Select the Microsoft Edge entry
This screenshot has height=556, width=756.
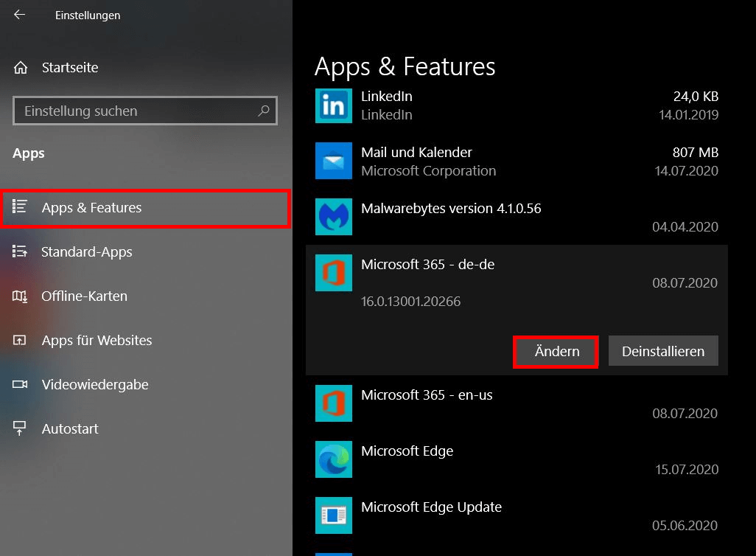517,460
